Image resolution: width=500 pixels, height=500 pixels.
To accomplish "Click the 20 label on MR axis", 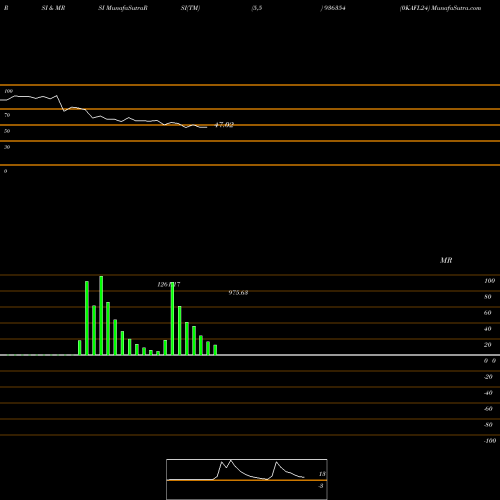I will click(488, 345).
